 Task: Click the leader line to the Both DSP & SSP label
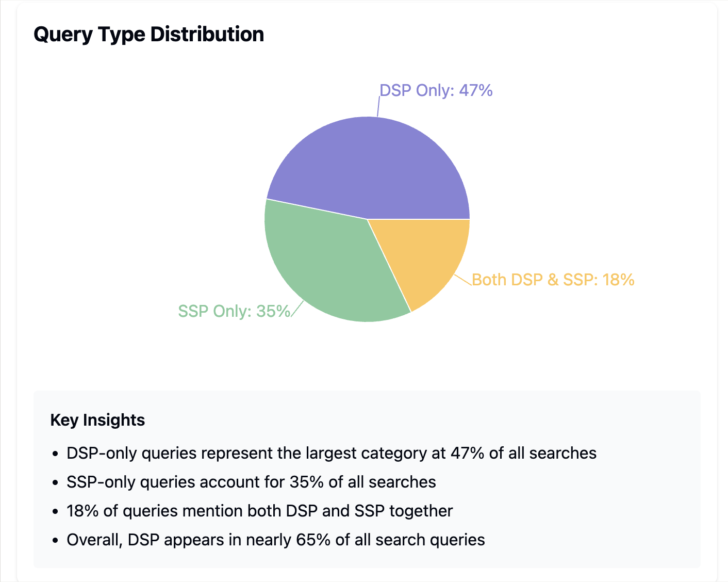point(463,279)
